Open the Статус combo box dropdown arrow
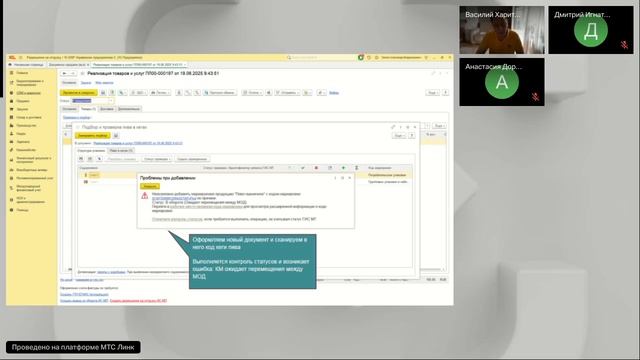The image size is (640, 360). (111, 101)
